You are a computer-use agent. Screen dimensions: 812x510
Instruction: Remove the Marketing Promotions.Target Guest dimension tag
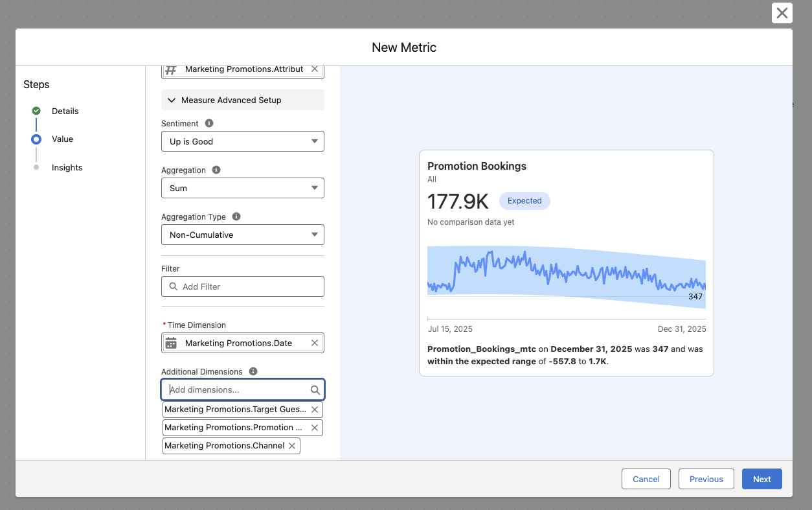click(x=315, y=410)
